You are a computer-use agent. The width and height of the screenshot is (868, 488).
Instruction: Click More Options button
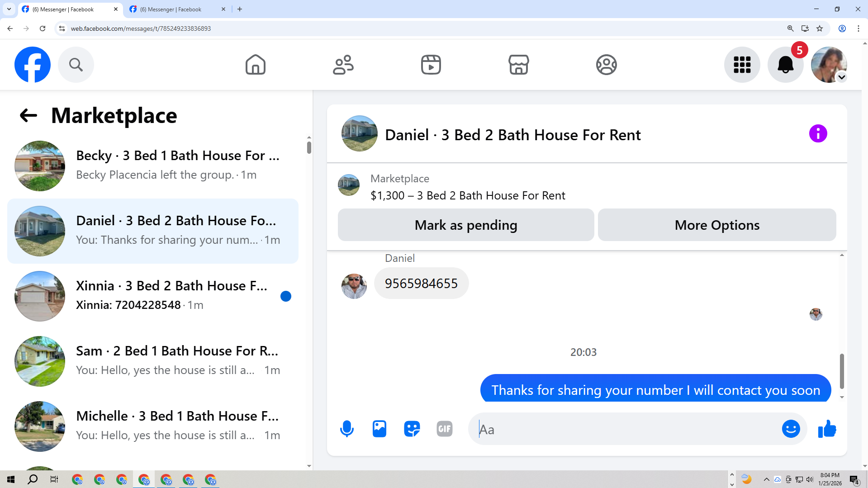717,225
